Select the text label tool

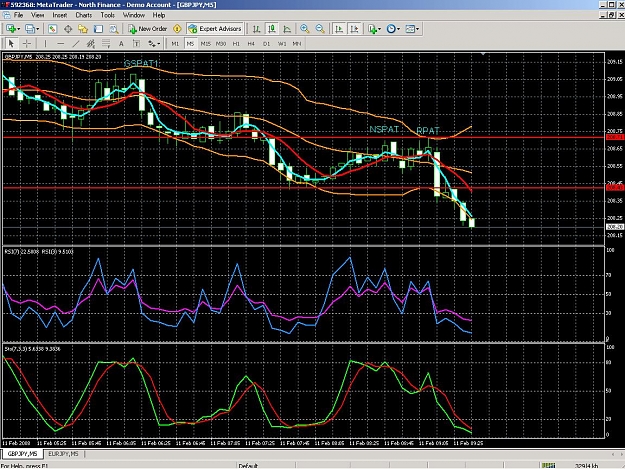tap(121, 43)
